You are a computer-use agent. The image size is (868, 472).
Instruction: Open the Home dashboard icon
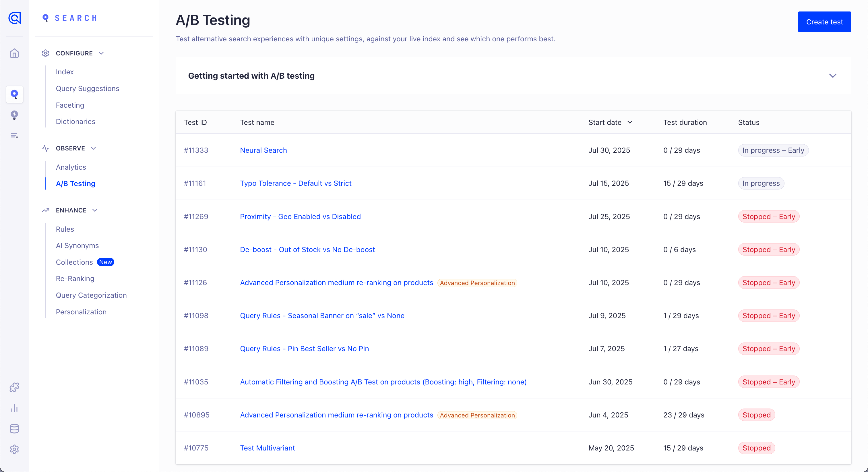pyautogui.click(x=14, y=53)
